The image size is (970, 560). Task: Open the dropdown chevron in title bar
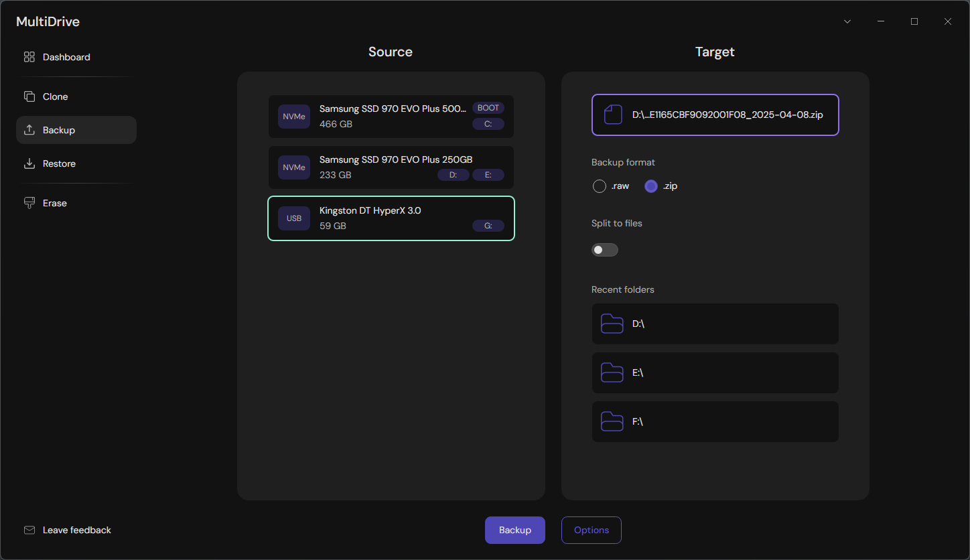tap(847, 21)
